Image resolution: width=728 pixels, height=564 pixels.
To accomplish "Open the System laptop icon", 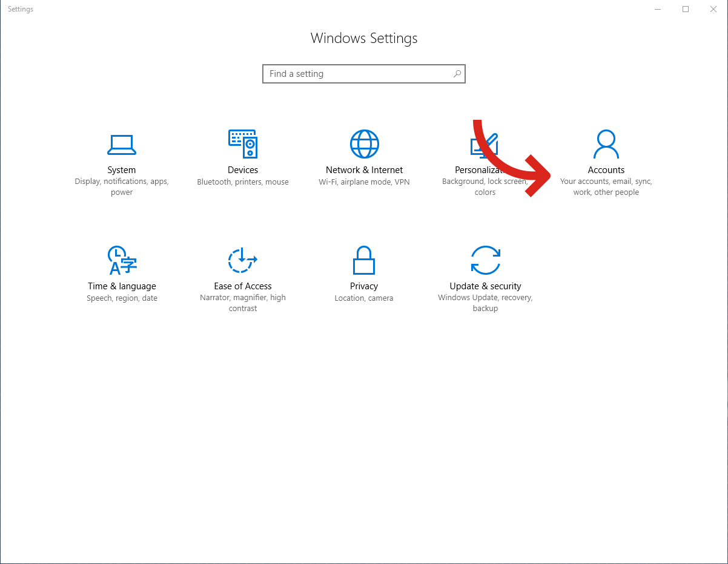I will (x=122, y=144).
